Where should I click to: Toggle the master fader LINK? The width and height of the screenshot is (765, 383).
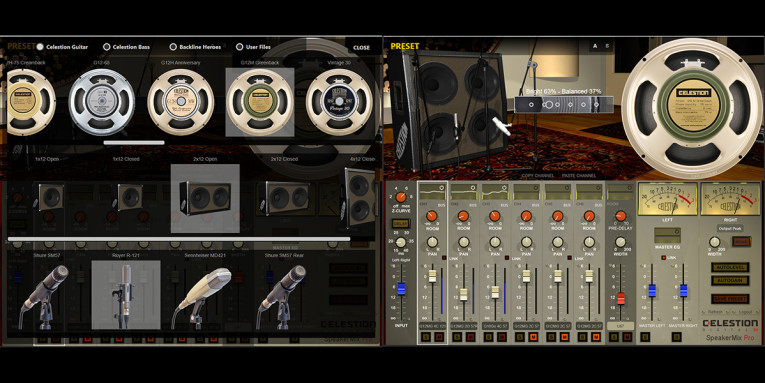664,258
